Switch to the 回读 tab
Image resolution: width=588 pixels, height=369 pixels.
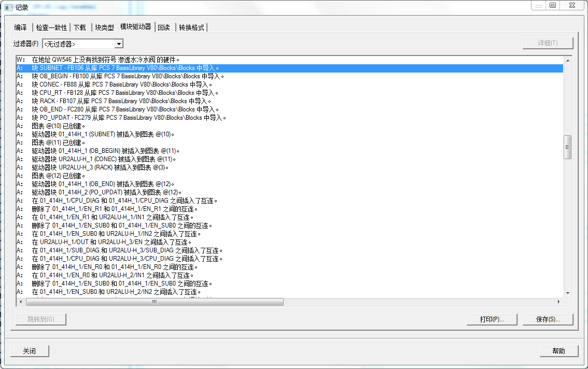pyautogui.click(x=164, y=27)
